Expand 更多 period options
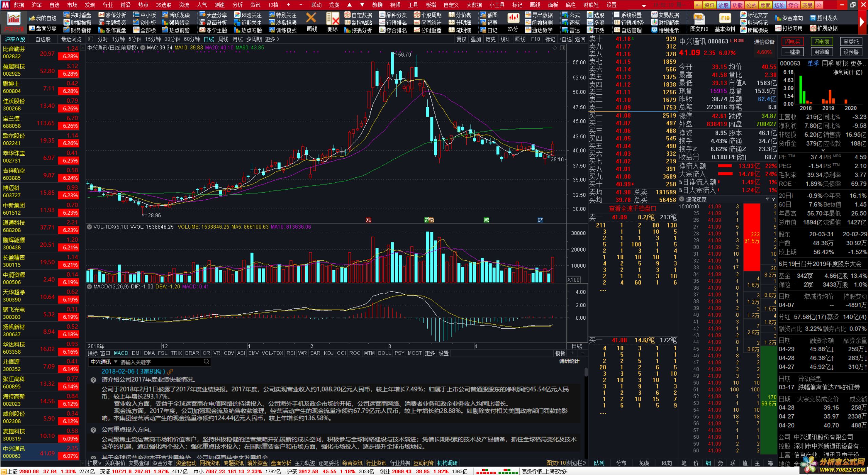 click(272, 39)
